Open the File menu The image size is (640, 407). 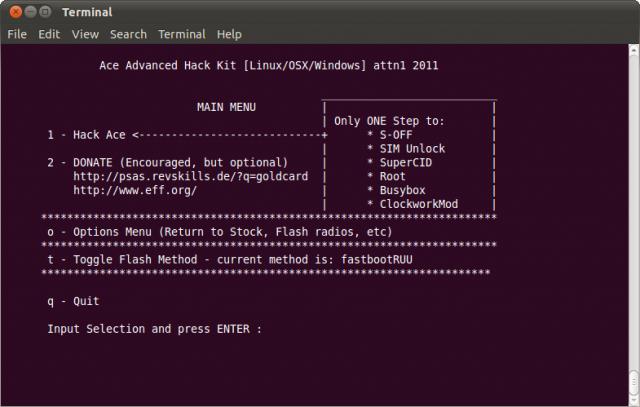click(x=17, y=34)
